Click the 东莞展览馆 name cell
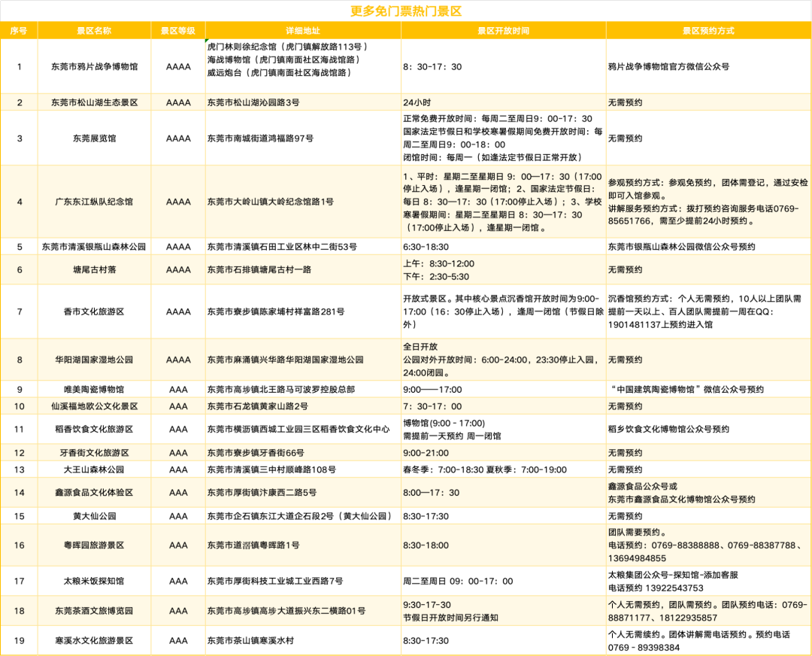812x656 pixels. (x=94, y=138)
